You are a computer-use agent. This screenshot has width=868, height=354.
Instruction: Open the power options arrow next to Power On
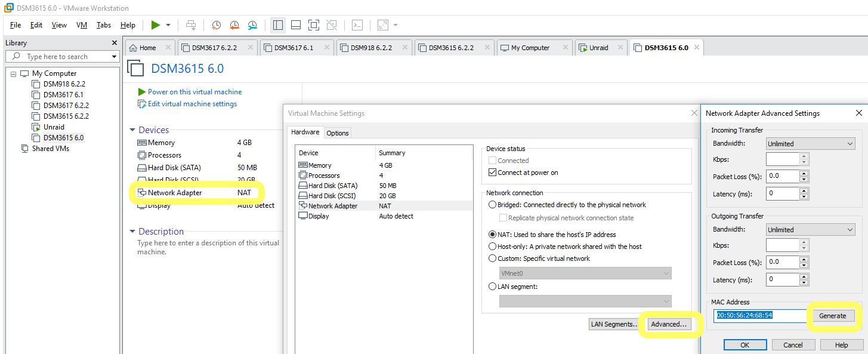click(x=168, y=25)
